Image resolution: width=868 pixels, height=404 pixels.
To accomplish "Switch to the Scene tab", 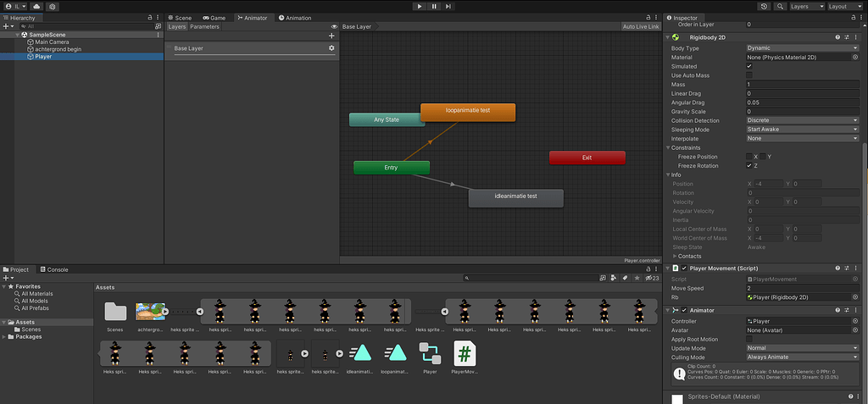I will 180,18.
